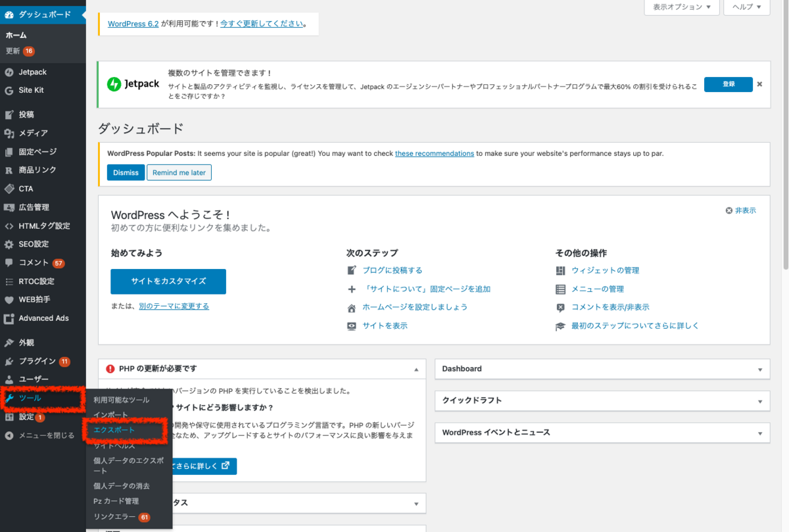Click 「サイトについて」固定ページを追加 link
789x532 pixels.
[x=427, y=289]
